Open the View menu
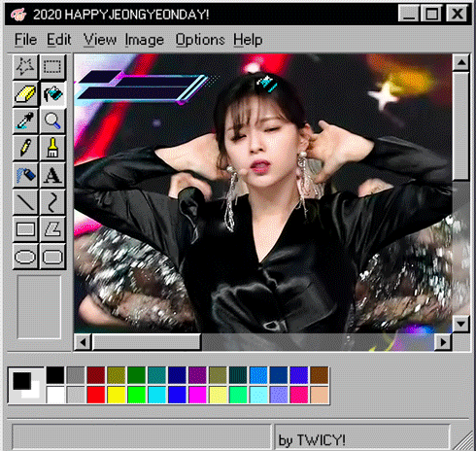 point(99,40)
